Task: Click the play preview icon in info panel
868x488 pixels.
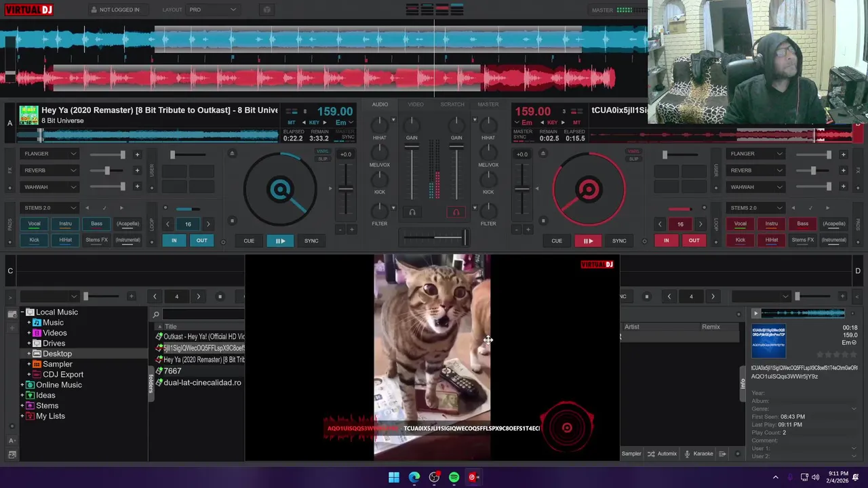Action: (755, 313)
